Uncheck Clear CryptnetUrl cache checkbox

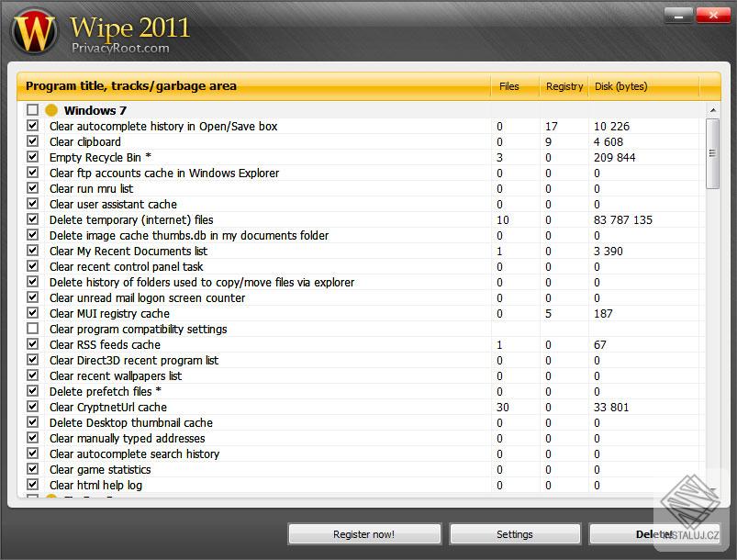click(32, 407)
